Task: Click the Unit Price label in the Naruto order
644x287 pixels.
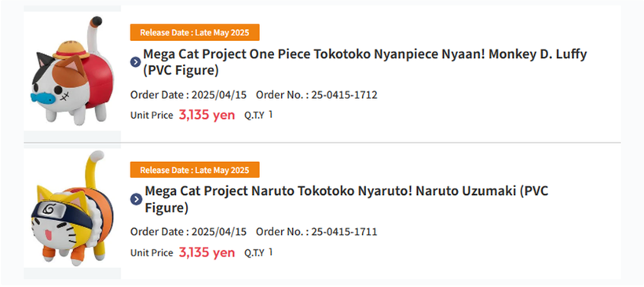Action: [152, 253]
